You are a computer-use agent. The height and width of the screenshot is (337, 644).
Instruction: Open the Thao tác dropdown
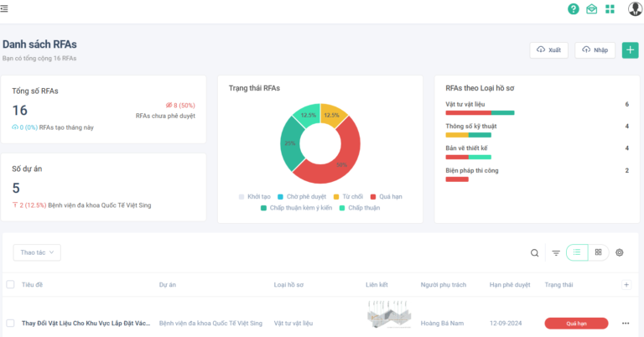pos(37,252)
